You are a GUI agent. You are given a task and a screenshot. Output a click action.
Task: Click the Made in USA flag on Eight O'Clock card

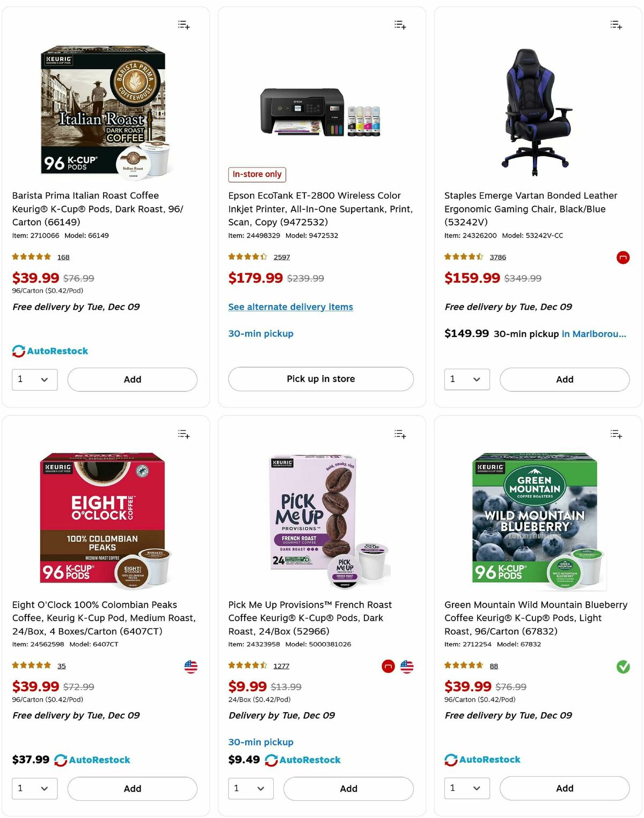coord(191,667)
